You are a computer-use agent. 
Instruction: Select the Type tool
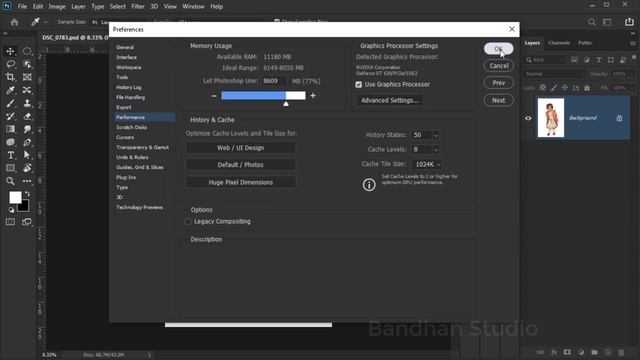click(10, 156)
